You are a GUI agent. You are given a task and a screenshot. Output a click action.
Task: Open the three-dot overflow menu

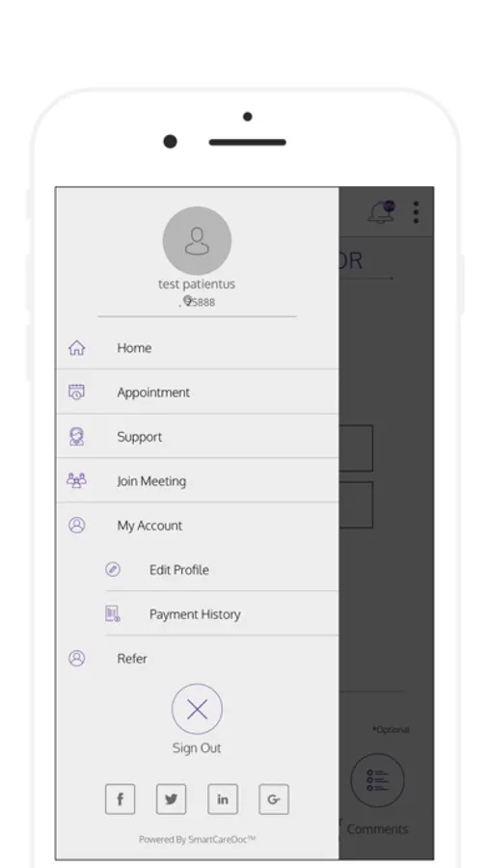pyautogui.click(x=416, y=212)
